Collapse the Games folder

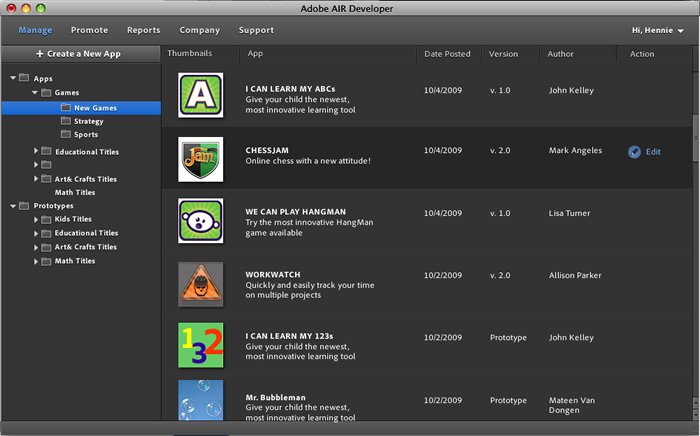click(35, 92)
